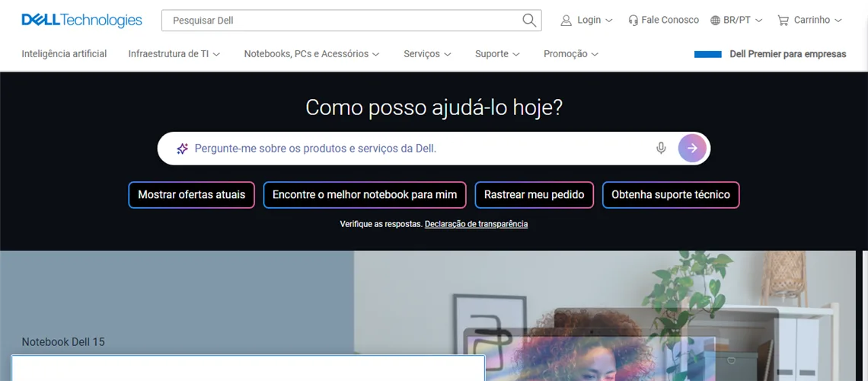This screenshot has width=868, height=381.
Task: Expand the Promoção menu
Action: (571, 53)
